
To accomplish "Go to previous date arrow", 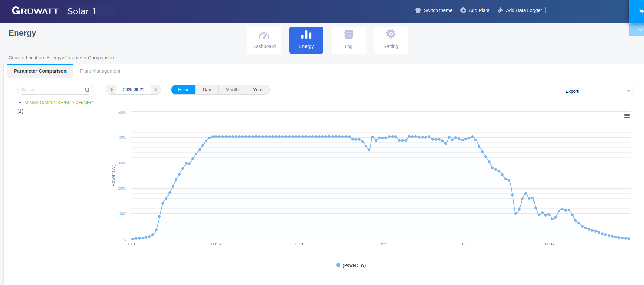I will pyautogui.click(x=112, y=90).
